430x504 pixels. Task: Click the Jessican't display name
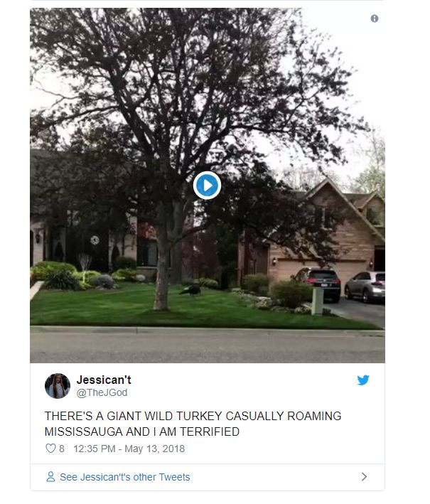click(x=104, y=380)
